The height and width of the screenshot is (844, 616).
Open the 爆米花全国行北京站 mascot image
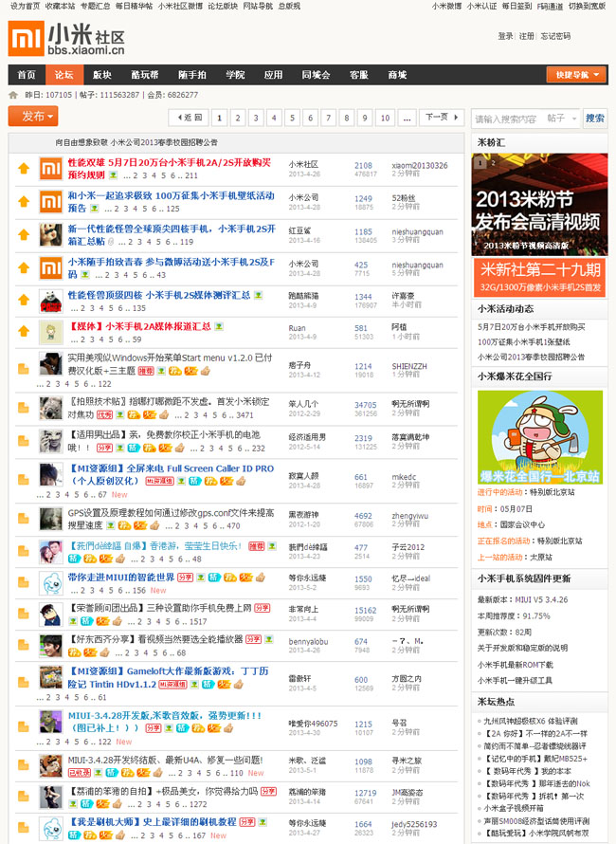(x=539, y=437)
